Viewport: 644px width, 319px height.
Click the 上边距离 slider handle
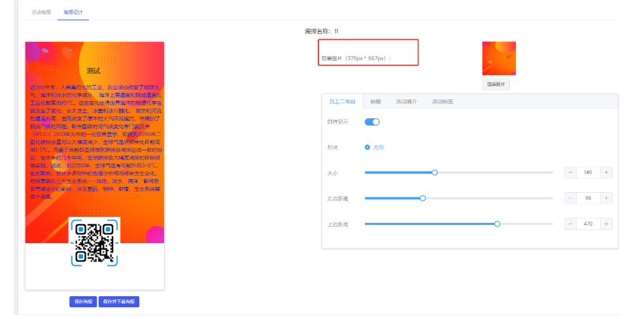497,224
